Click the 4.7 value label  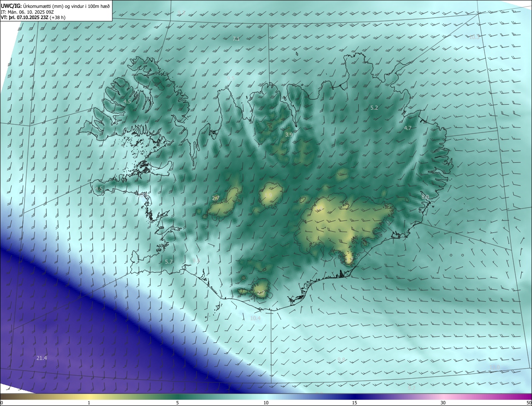point(408,128)
